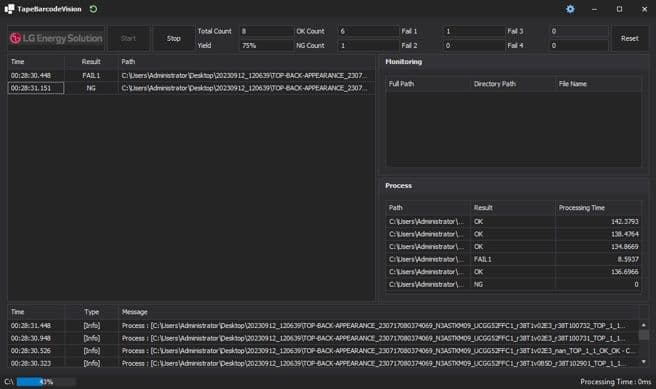Select the FAIL1 row in Process panel

pyautogui.click(x=513, y=259)
